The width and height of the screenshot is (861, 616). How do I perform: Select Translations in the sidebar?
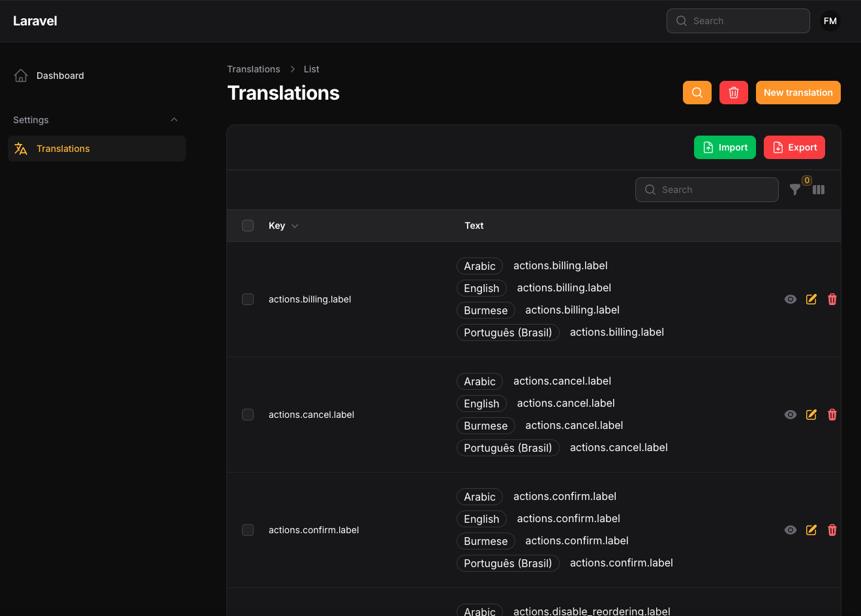click(x=97, y=149)
